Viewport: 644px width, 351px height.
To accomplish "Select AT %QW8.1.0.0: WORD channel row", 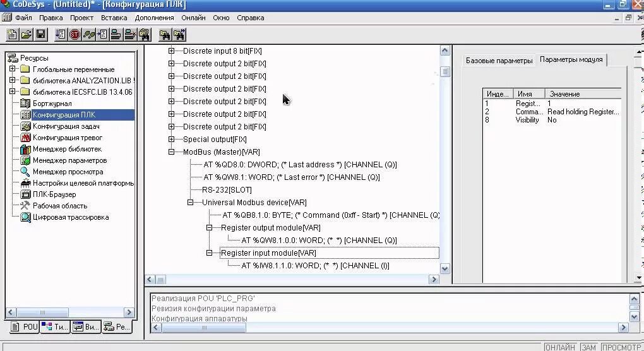I will [x=319, y=240].
